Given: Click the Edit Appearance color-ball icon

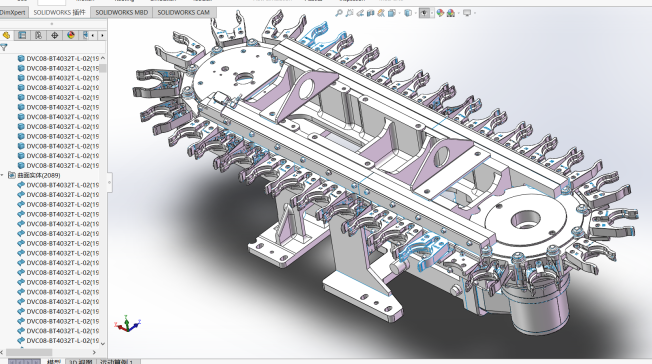Looking at the screenshot, I should 440,13.
